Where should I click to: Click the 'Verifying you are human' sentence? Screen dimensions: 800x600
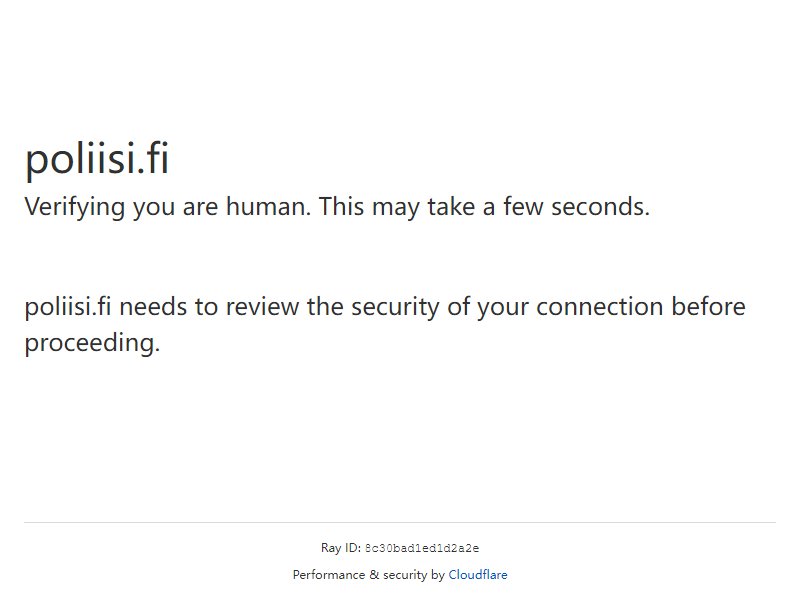coord(168,207)
